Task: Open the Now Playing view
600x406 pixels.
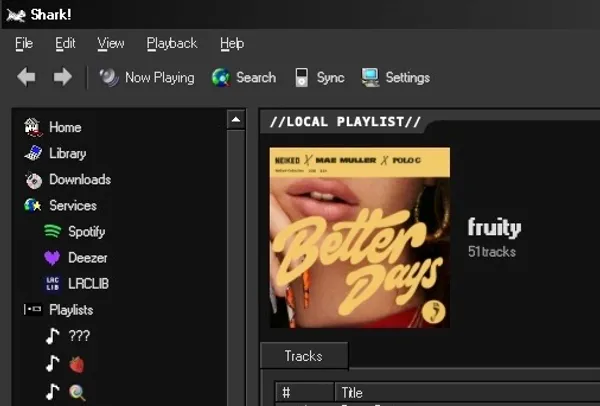Action: click(x=147, y=77)
